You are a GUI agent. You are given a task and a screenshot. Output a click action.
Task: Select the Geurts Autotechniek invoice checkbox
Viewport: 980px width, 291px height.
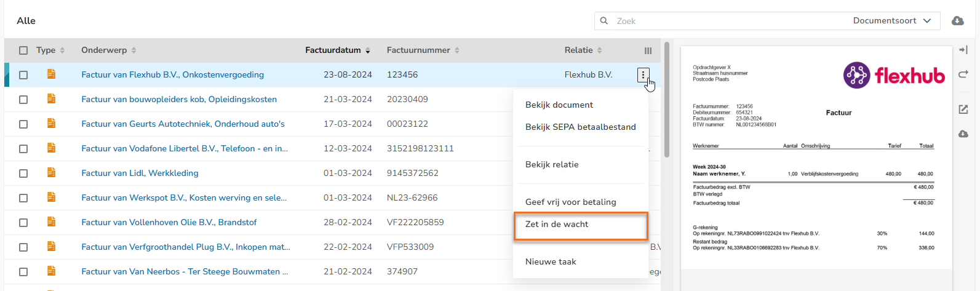pos(23,124)
